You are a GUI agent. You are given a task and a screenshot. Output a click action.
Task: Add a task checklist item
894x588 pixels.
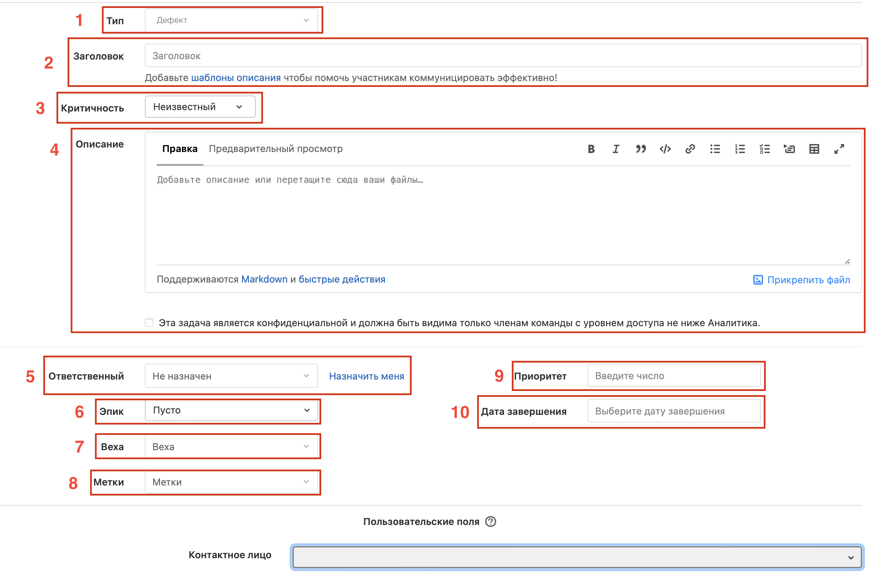point(764,149)
